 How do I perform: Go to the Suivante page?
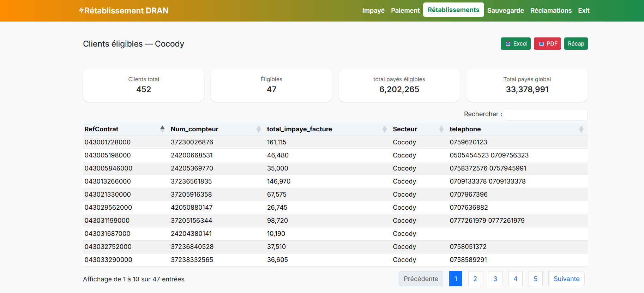click(566, 279)
